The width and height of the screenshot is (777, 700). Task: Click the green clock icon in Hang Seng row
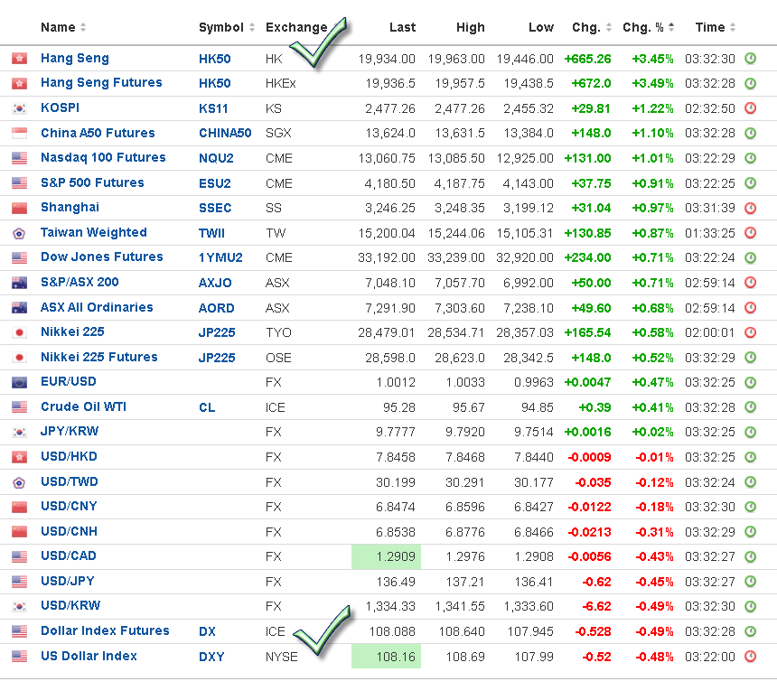(750, 59)
